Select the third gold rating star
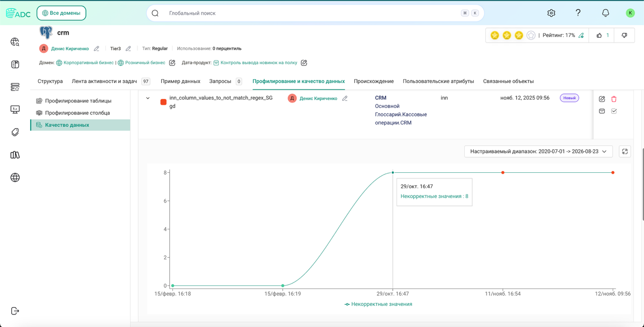 (519, 35)
